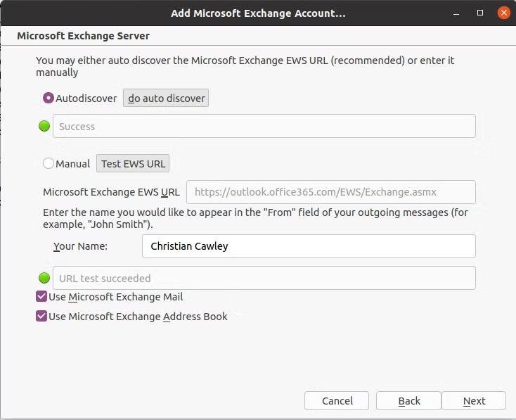Image resolution: width=516 pixels, height=420 pixels.
Task: Proceed with the Next button
Action: click(474, 400)
